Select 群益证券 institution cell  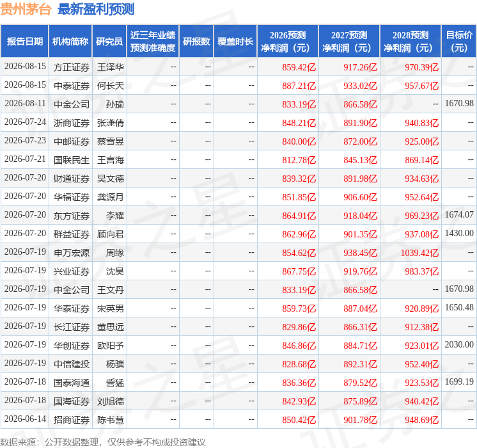pos(72,234)
